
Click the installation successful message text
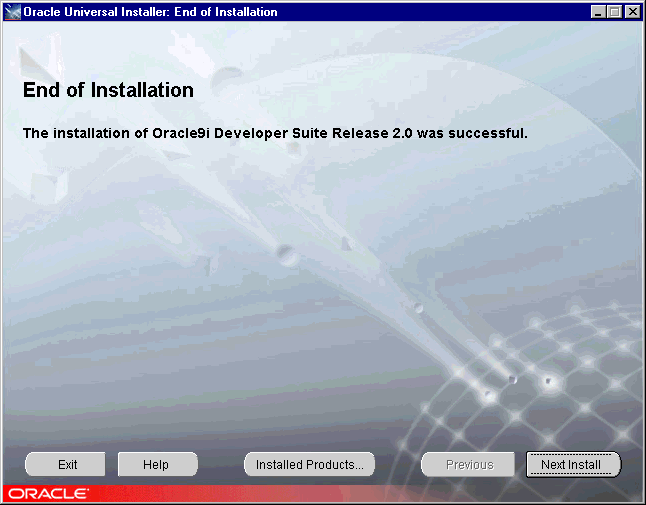pyautogui.click(x=275, y=133)
